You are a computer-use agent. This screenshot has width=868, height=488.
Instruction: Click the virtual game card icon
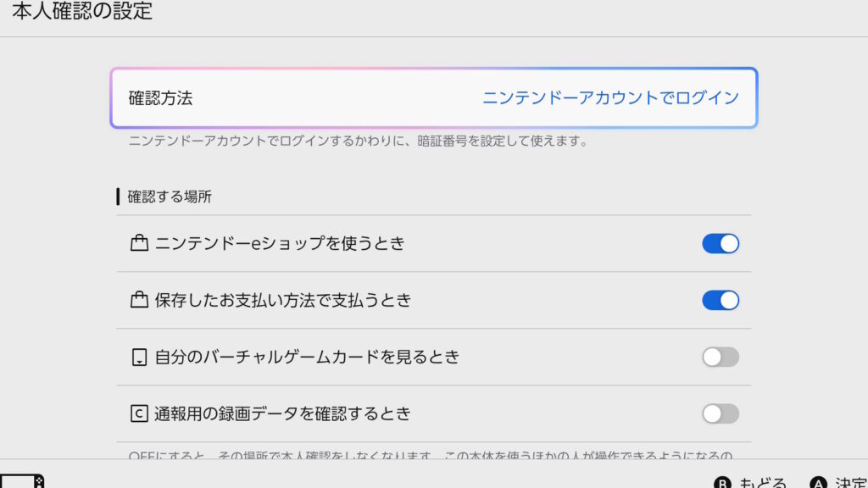pos(139,358)
